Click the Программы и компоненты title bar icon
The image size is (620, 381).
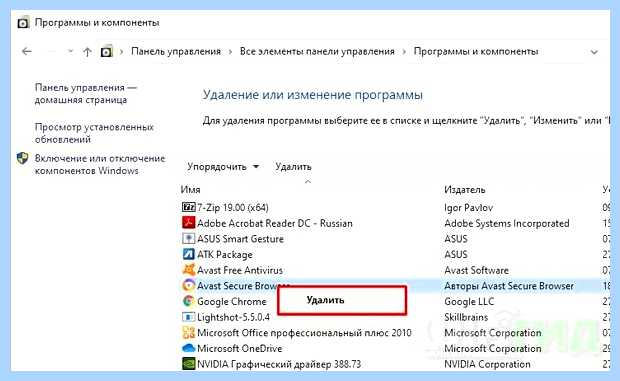point(23,23)
